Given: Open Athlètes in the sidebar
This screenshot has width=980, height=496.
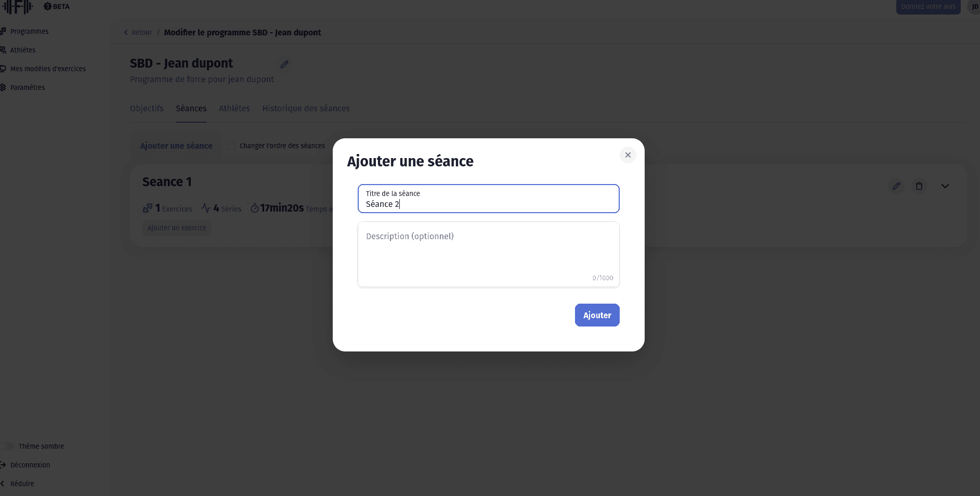Looking at the screenshot, I should click(x=23, y=50).
